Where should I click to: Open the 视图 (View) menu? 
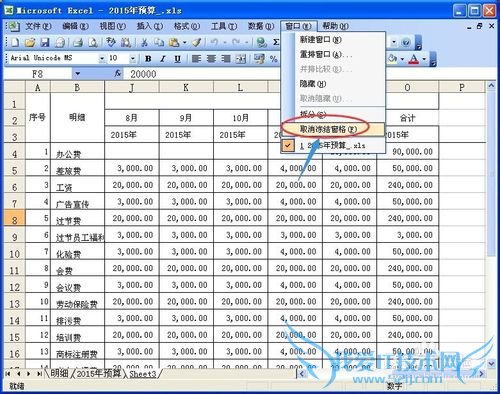coord(113,26)
